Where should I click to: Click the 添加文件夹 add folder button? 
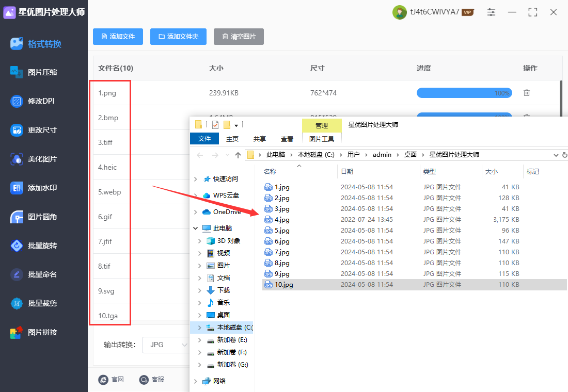tap(178, 37)
